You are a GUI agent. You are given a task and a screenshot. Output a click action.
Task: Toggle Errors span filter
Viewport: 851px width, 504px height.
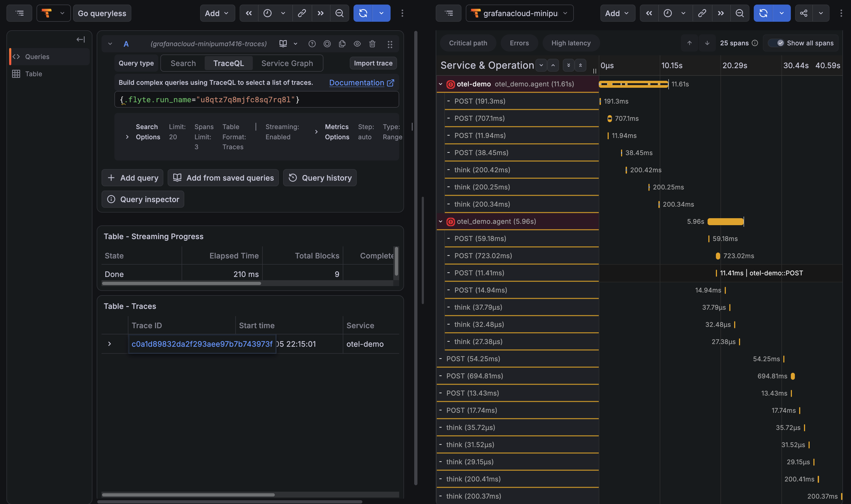519,43
